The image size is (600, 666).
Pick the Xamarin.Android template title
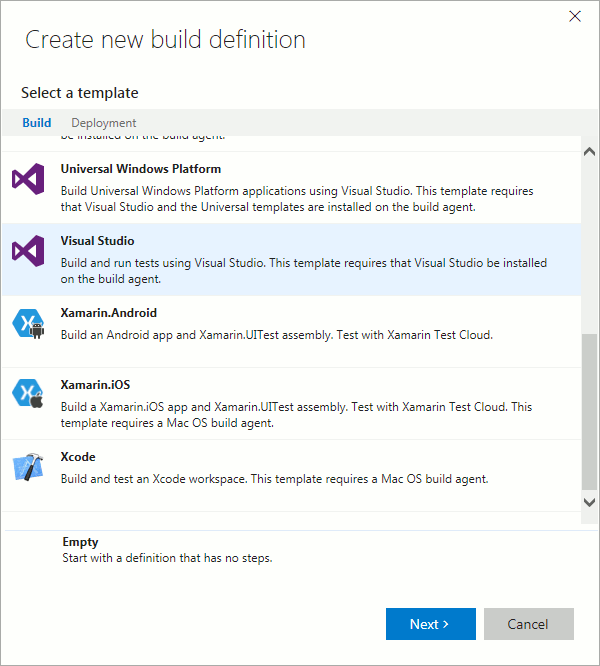point(109,313)
